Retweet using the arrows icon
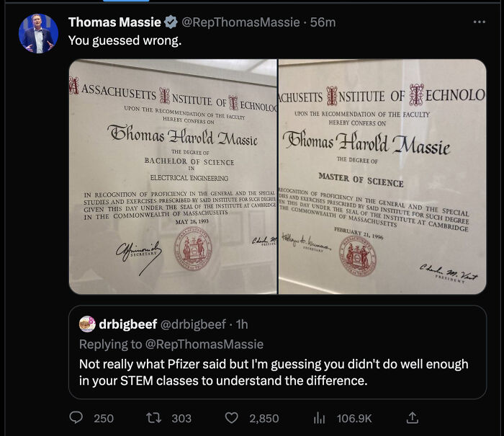The width and height of the screenshot is (504, 436). tap(153, 418)
